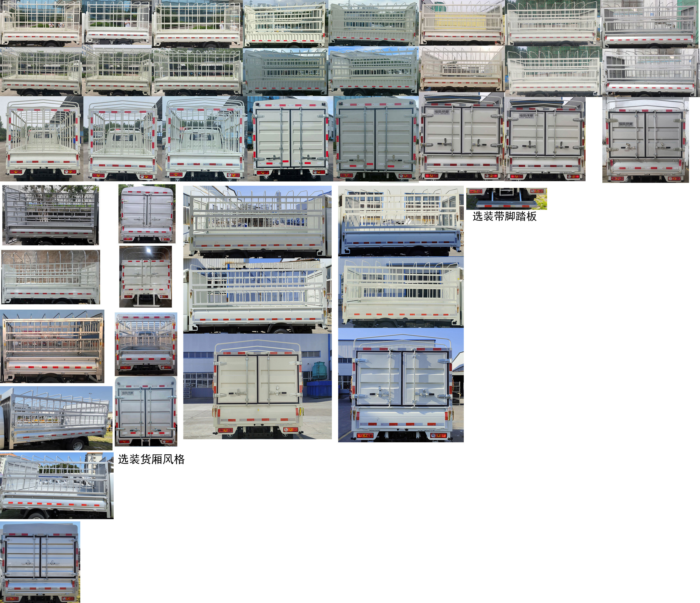Open small silver open-stake rear view thumbnail
The image size is (700, 603).
(x=146, y=344)
